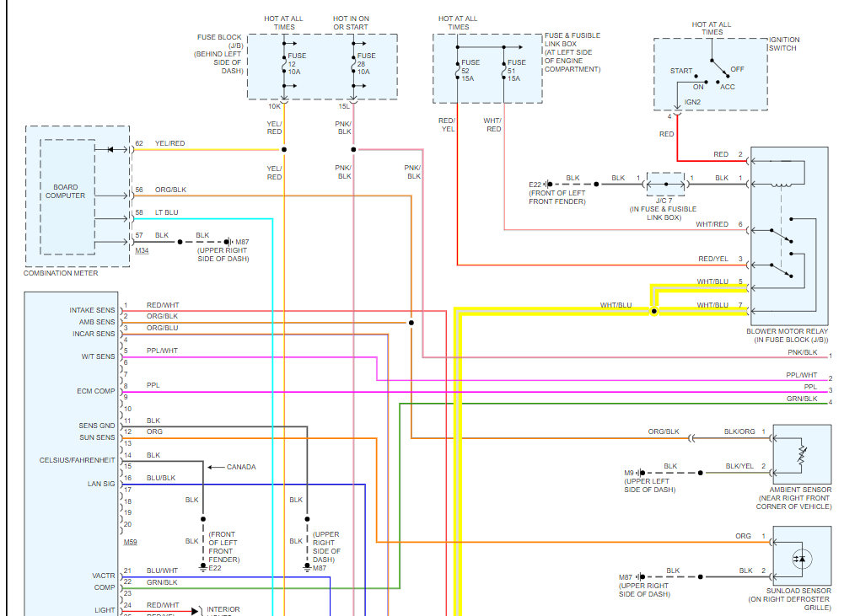Click the WHT/RED label at relay pin 6

[x=712, y=224]
